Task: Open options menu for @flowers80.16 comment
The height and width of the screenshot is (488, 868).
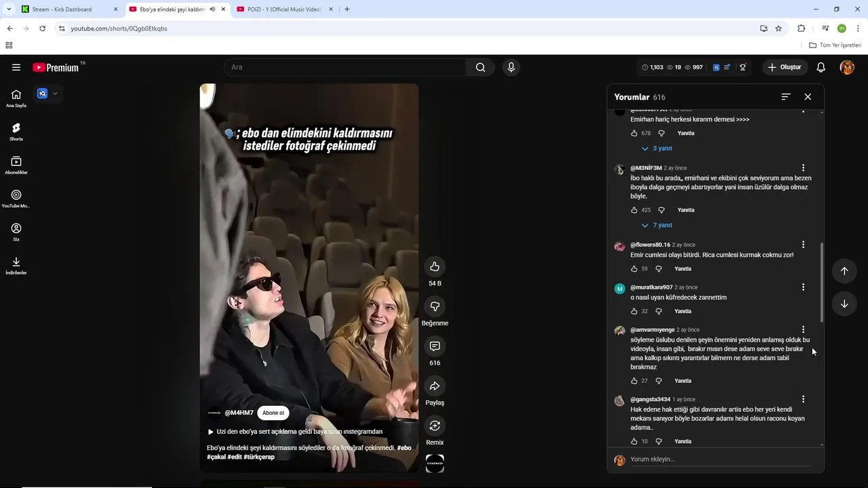Action: [x=803, y=245]
